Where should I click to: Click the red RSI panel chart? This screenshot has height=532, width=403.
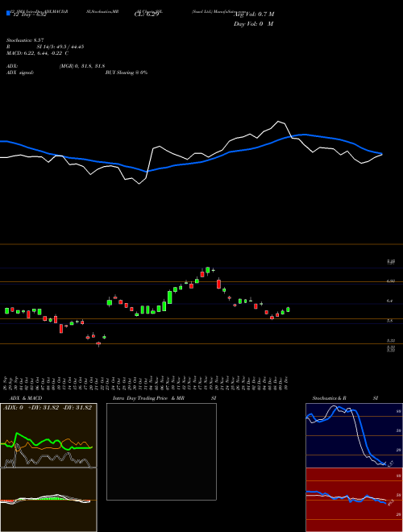click(354, 500)
